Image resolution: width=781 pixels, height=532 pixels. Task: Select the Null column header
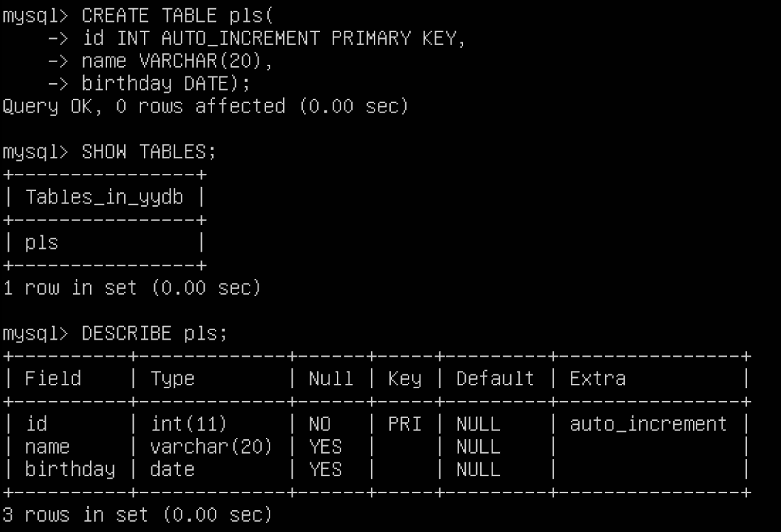[331, 379]
